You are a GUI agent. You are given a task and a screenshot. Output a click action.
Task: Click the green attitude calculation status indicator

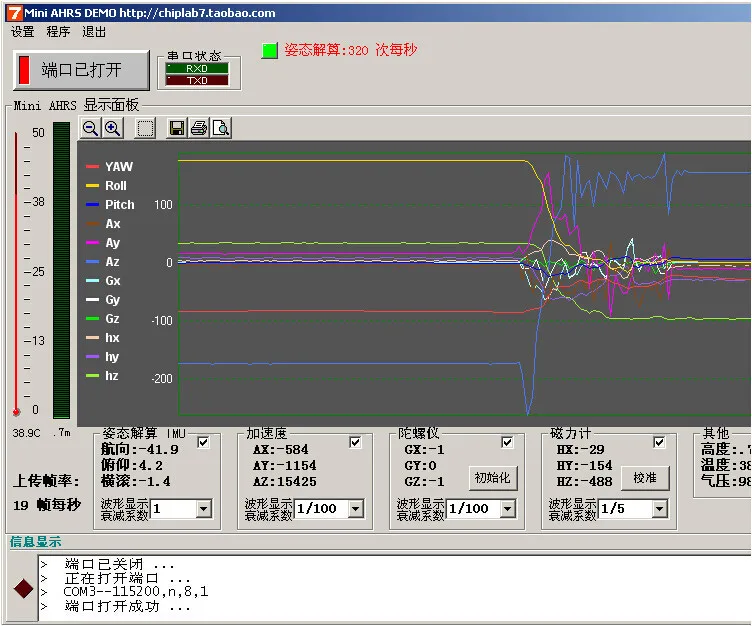point(270,50)
